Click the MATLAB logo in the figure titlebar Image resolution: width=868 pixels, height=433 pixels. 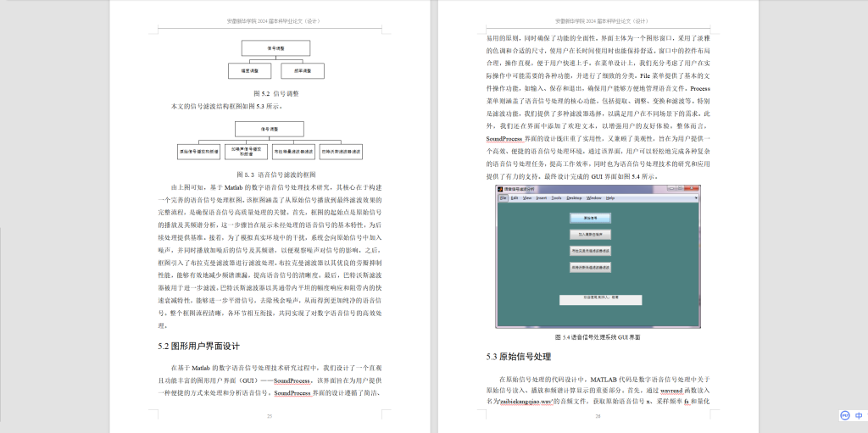499,189
